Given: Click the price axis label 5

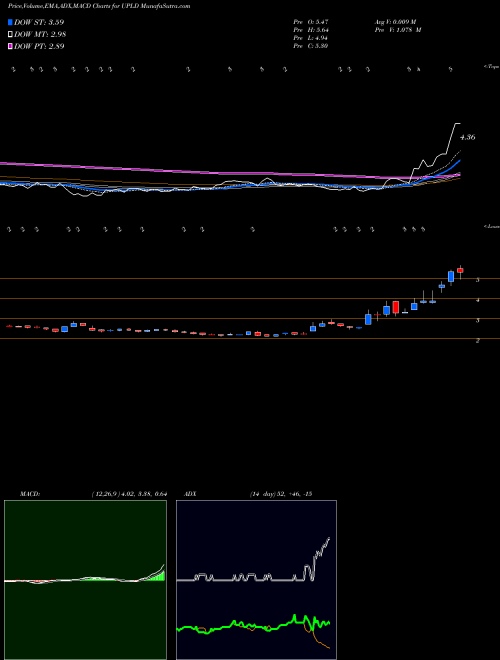Looking at the screenshot, I should click(x=478, y=280).
